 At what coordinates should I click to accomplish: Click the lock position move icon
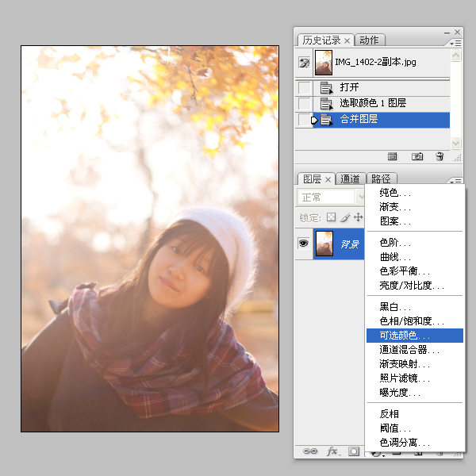(358, 217)
